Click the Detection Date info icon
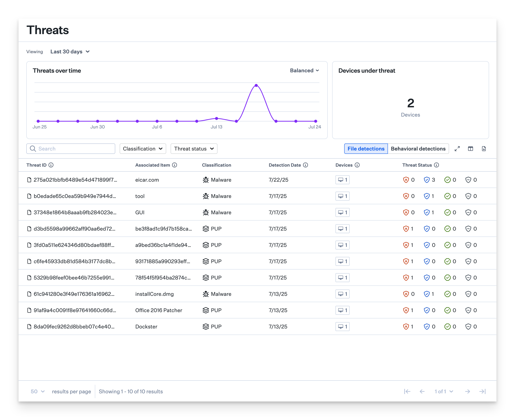515x420 pixels. point(305,165)
